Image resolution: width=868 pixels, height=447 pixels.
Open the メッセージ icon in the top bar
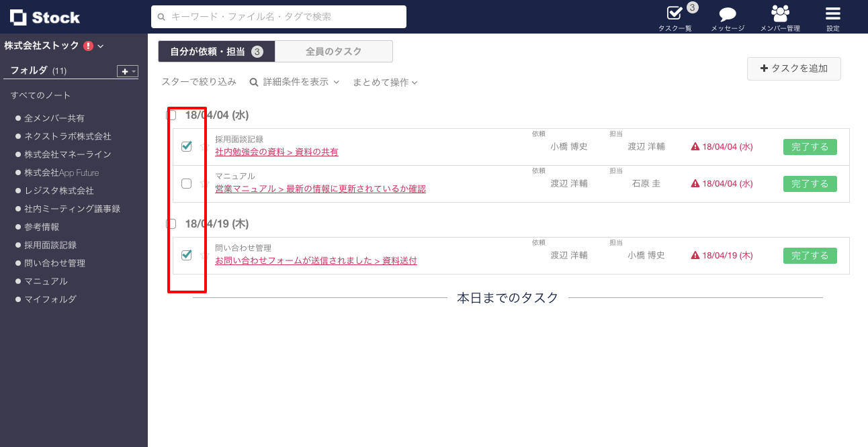[726, 13]
